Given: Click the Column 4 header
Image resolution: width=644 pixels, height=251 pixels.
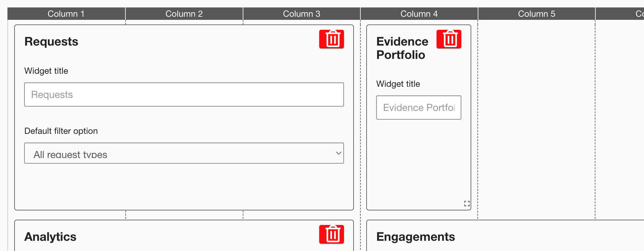Looking at the screenshot, I should coord(419,14).
